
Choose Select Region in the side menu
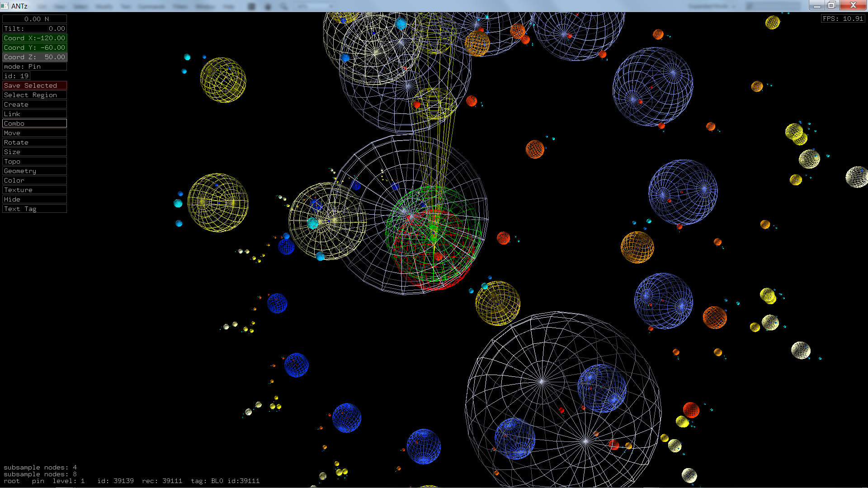pos(34,95)
